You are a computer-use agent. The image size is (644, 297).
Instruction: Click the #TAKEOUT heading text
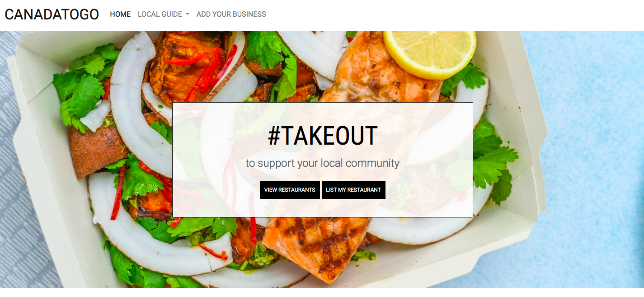323,136
